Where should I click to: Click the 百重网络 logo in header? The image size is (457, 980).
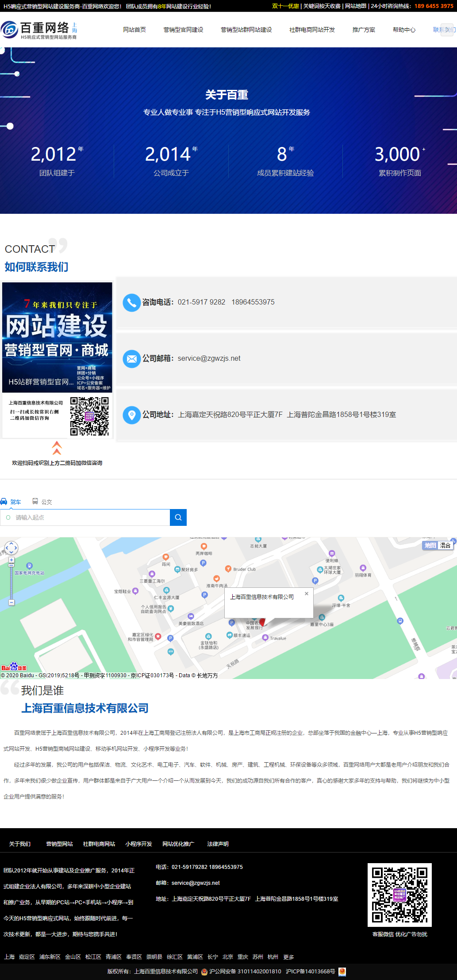(39, 30)
